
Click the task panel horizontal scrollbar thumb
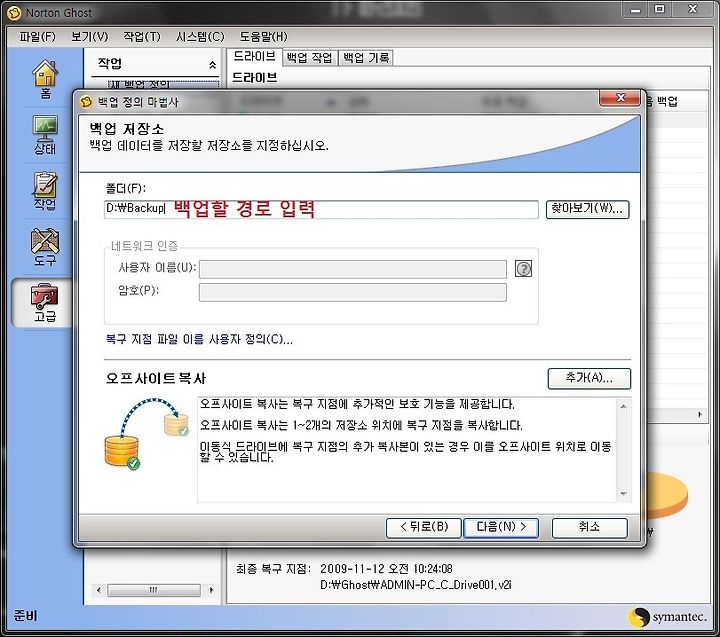(154, 590)
